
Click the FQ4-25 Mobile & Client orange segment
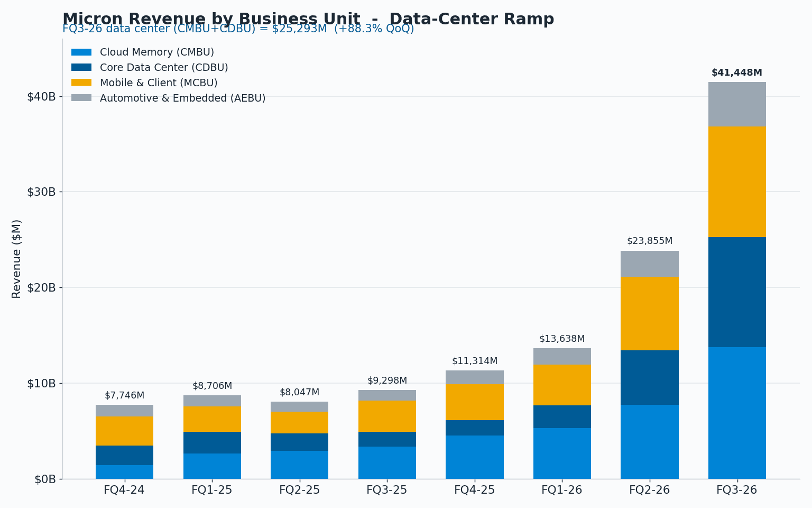[x=475, y=402]
